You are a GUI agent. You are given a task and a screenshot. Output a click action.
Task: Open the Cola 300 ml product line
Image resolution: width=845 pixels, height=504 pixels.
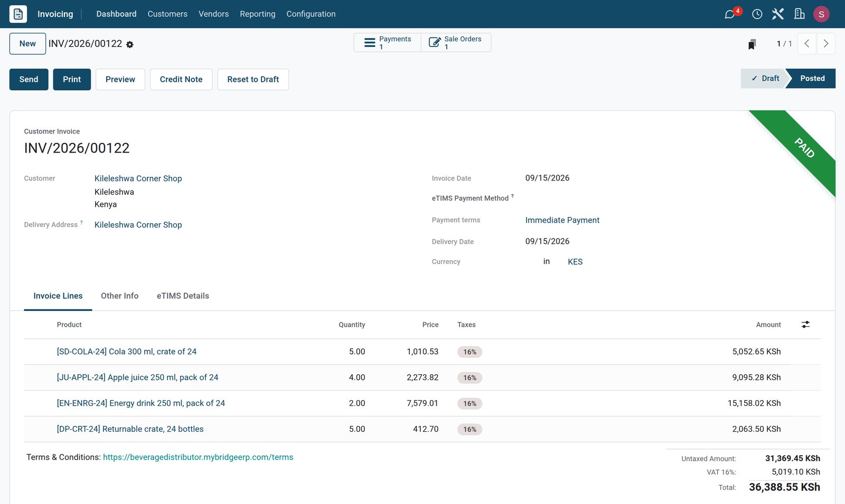point(127,351)
